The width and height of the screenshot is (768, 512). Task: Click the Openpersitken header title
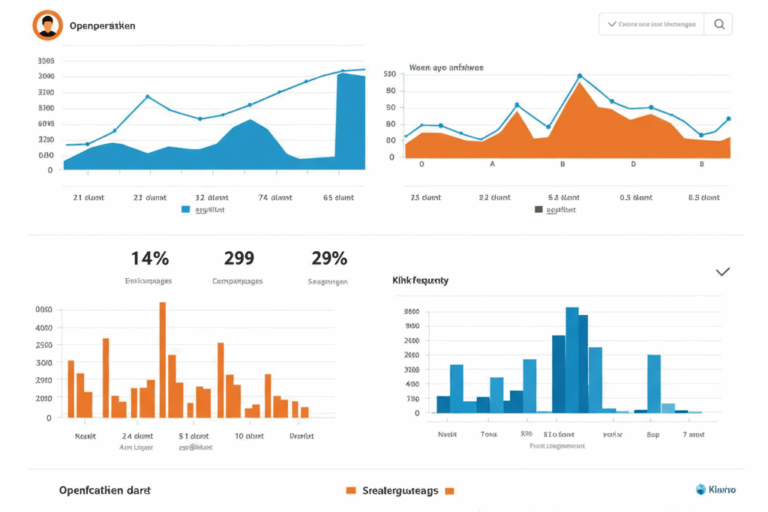102,25
